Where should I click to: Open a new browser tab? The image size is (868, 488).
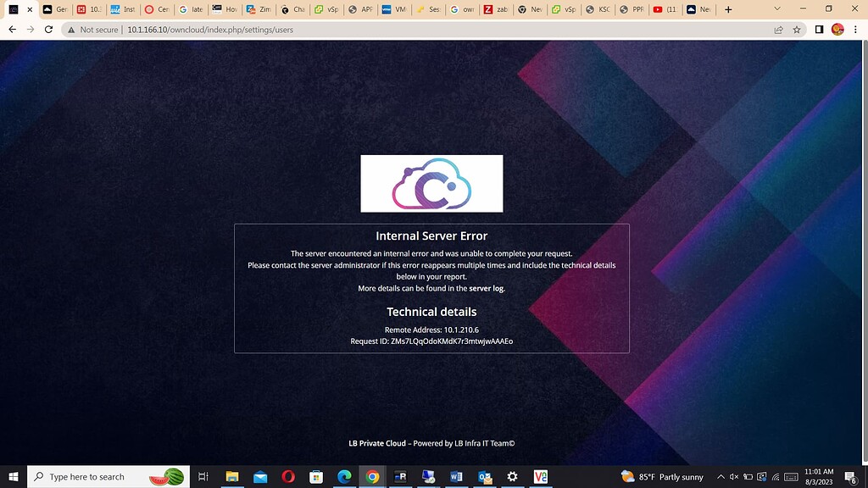pyautogui.click(x=728, y=9)
